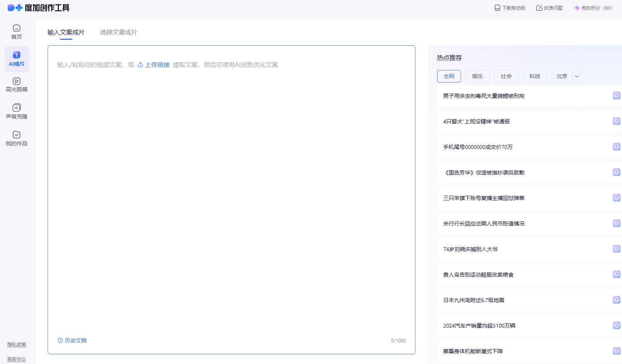Go to 我的作品 my works
Viewport: 622px width, 364px height.
click(17, 139)
